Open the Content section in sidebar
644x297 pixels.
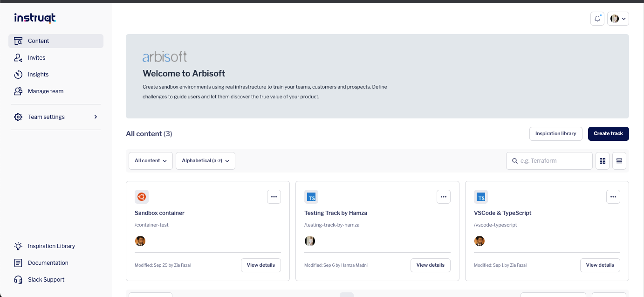point(39,41)
